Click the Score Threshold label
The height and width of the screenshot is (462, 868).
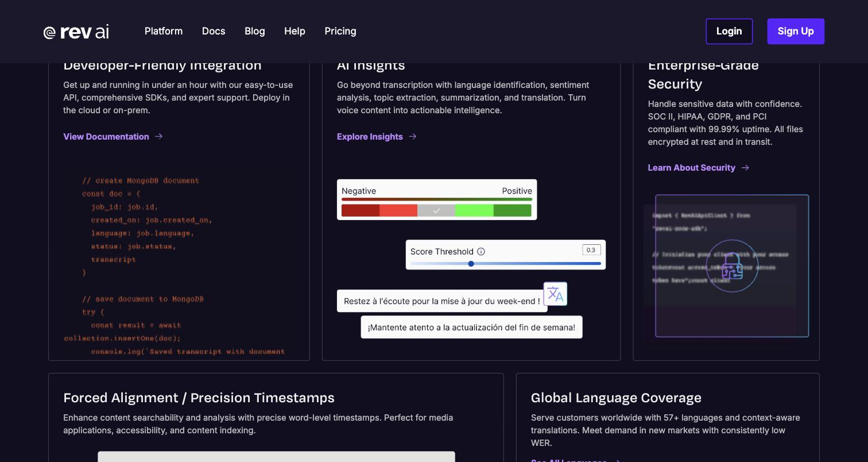(442, 251)
